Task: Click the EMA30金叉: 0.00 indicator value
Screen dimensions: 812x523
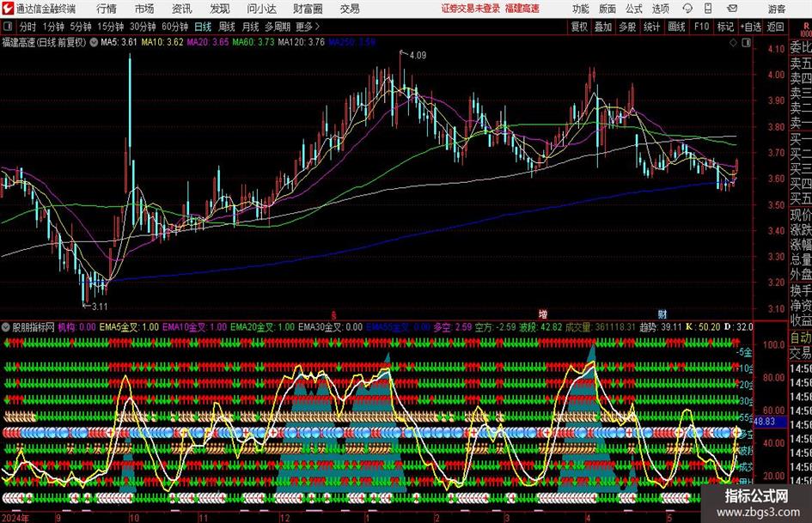Action: (331, 327)
